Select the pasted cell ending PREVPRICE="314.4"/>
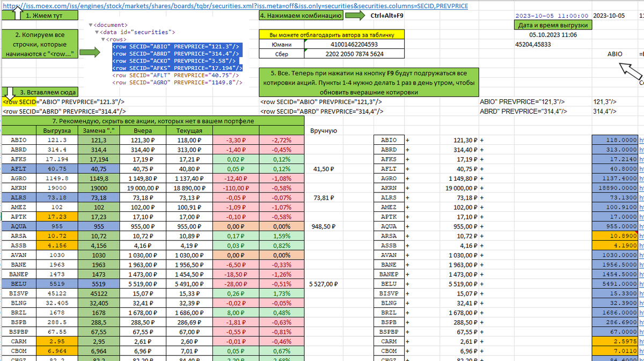Screen dimensions: 644x361 coord(64,111)
